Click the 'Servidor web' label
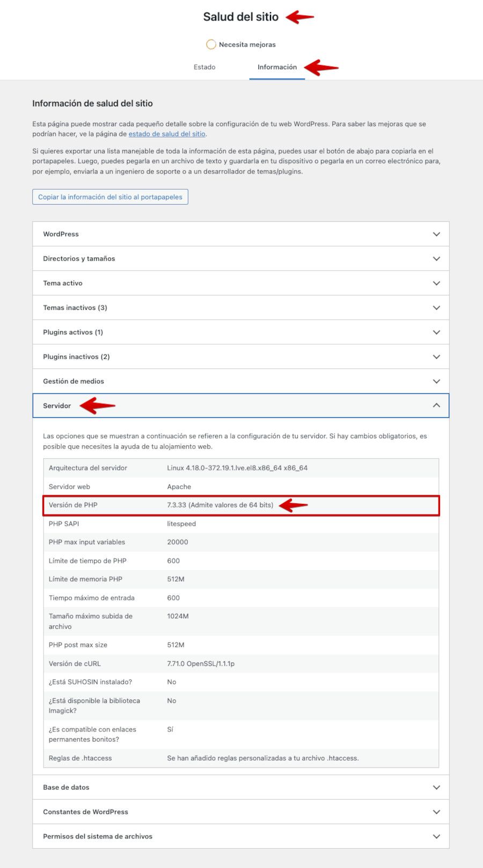This screenshot has height=868, width=483. point(69,487)
